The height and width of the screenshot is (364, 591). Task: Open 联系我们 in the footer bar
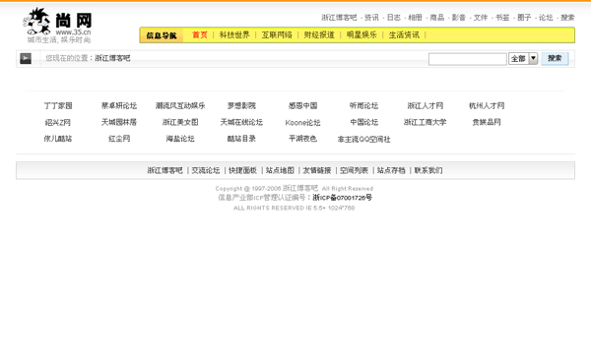(428, 170)
